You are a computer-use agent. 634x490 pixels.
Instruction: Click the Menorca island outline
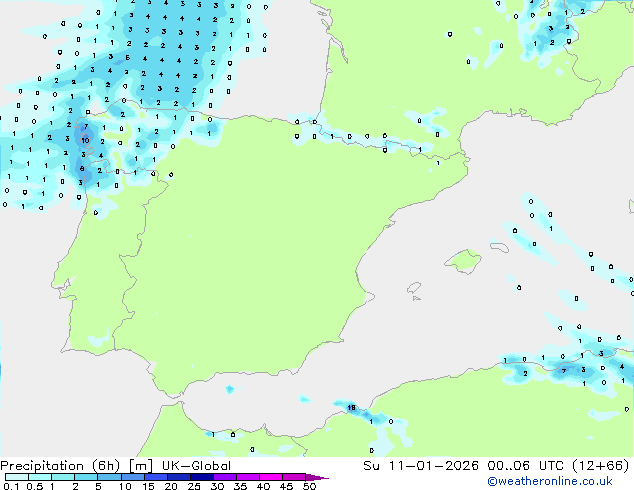(499, 247)
